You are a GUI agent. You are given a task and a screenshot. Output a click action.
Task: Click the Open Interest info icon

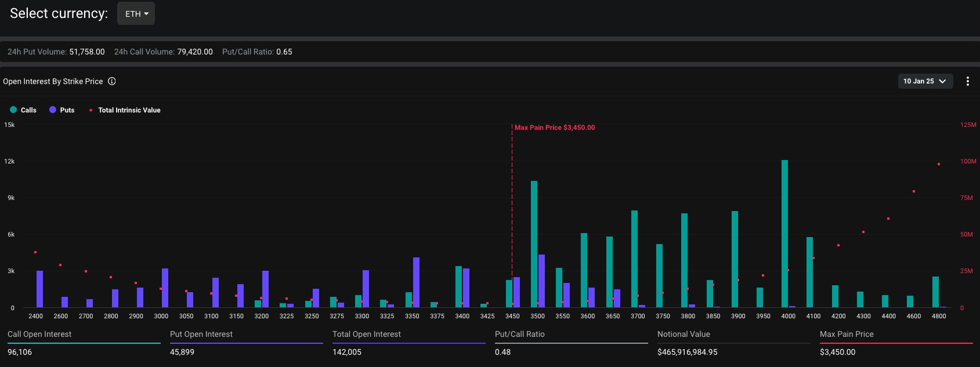112,81
